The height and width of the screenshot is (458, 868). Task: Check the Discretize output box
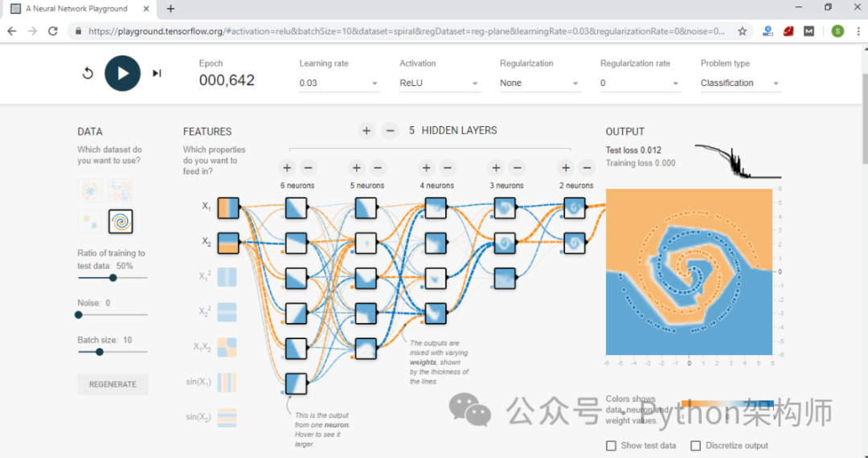point(696,445)
